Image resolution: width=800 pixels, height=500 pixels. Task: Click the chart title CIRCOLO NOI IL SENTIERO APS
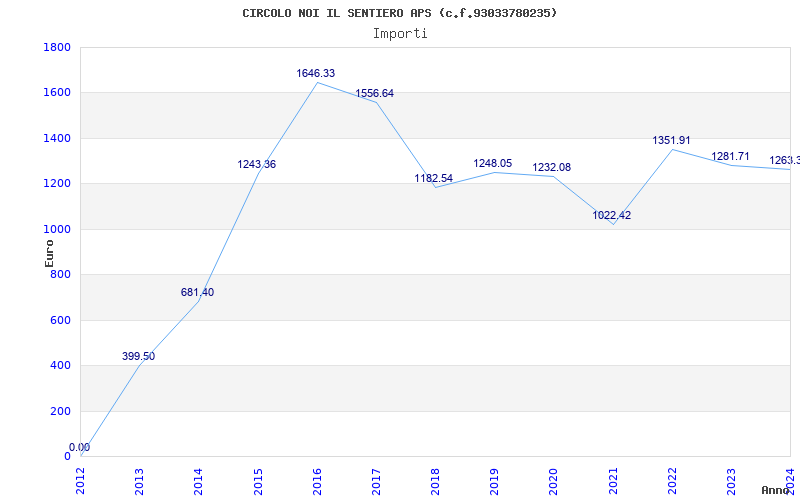[x=400, y=13]
